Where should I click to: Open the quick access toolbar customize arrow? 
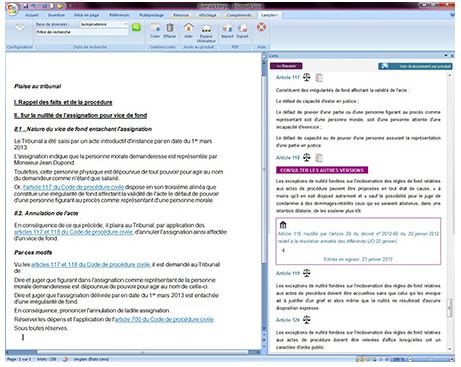70,6
